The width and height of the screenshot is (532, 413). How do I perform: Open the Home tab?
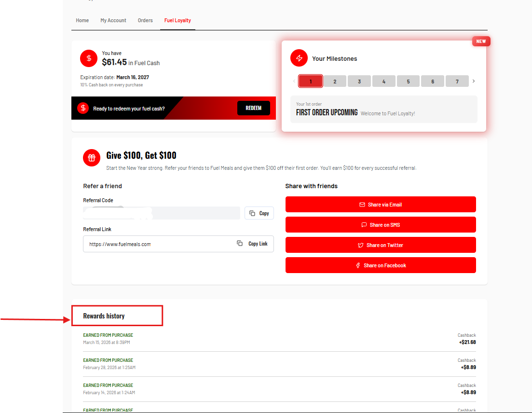[x=82, y=20]
